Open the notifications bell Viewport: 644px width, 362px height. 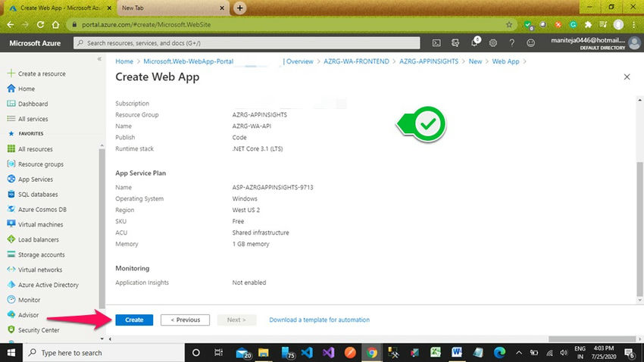(474, 43)
